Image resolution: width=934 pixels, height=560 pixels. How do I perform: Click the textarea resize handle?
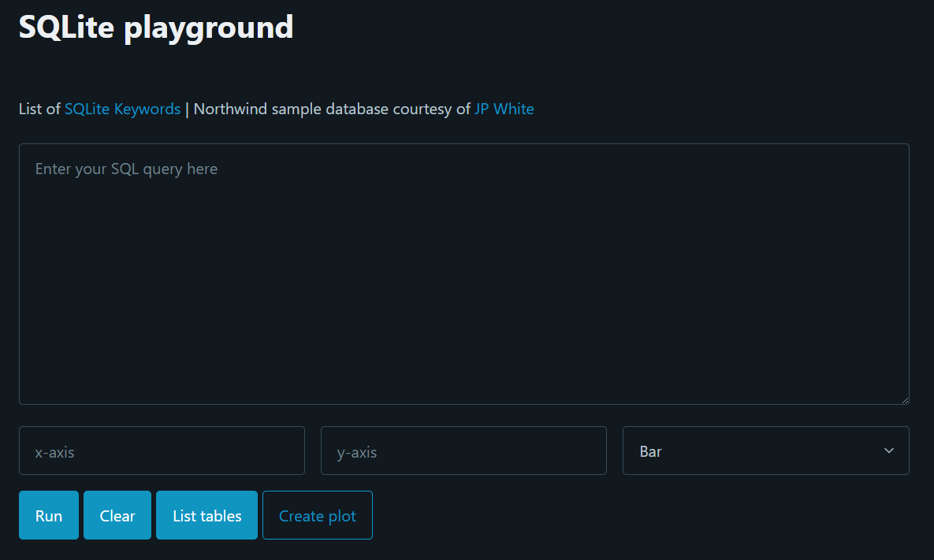click(x=904, y=399)
